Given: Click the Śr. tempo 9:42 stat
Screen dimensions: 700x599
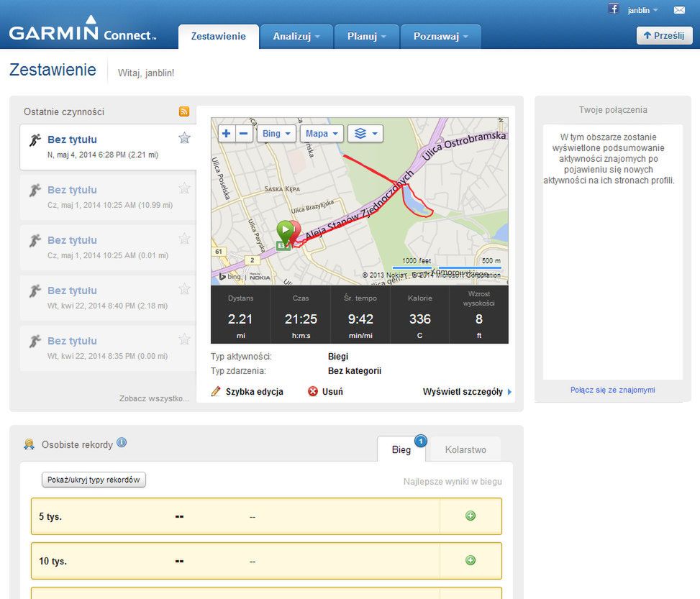Looking at the screenshot, I should [360, 315].
